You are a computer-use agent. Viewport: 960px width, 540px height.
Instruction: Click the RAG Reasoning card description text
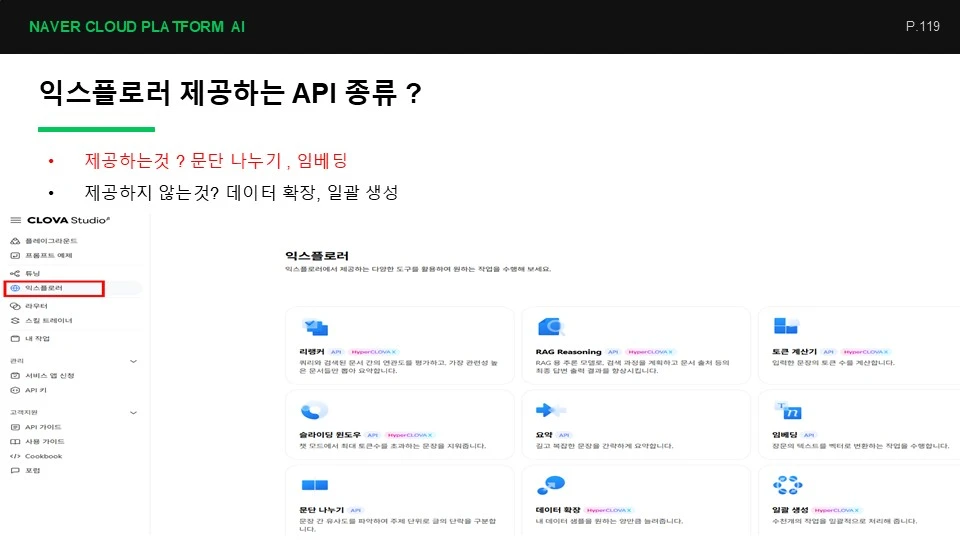632,367
